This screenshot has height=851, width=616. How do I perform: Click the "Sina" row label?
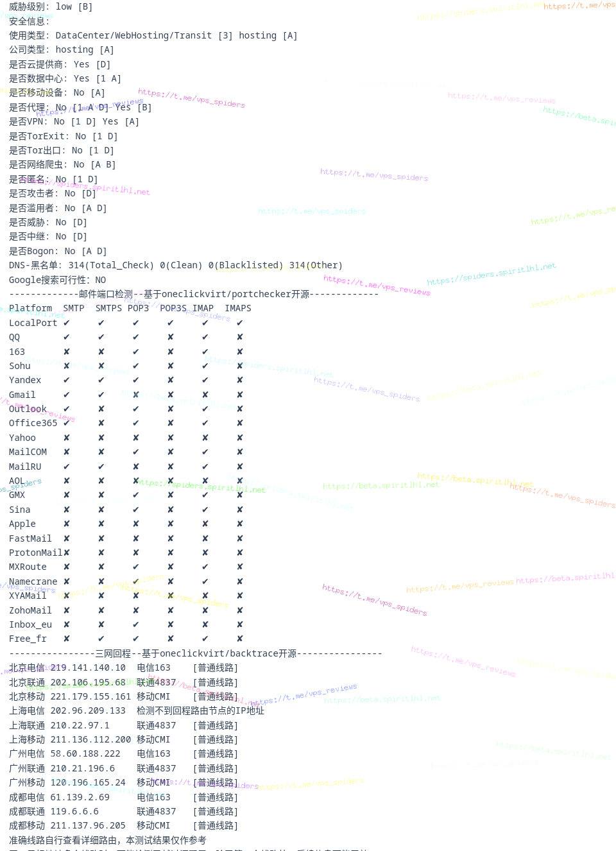coord(20,510)
